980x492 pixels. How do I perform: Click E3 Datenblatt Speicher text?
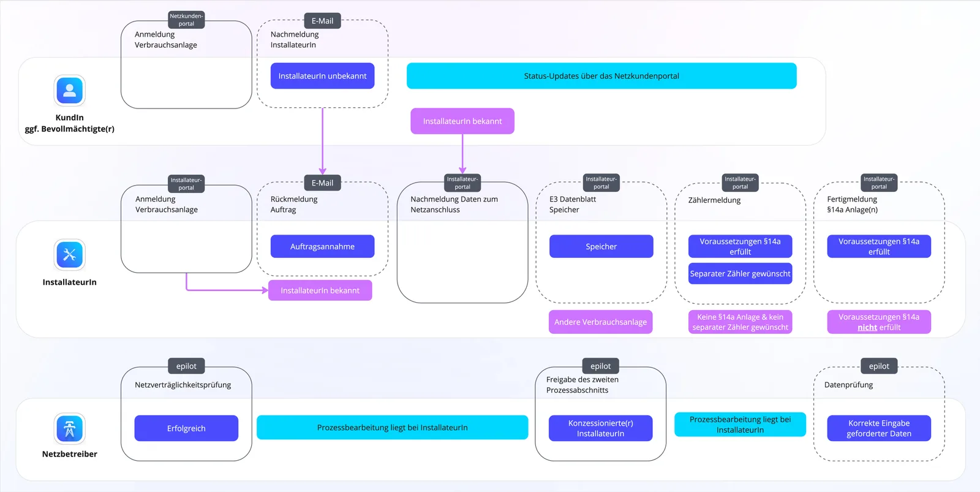573,204
